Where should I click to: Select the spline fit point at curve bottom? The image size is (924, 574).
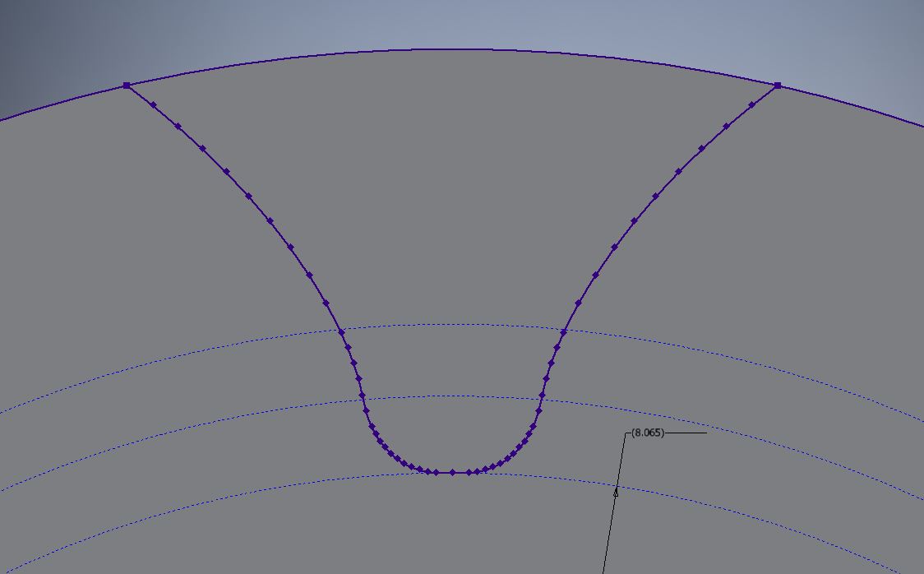pyautogui.click(x=452, y=470)
